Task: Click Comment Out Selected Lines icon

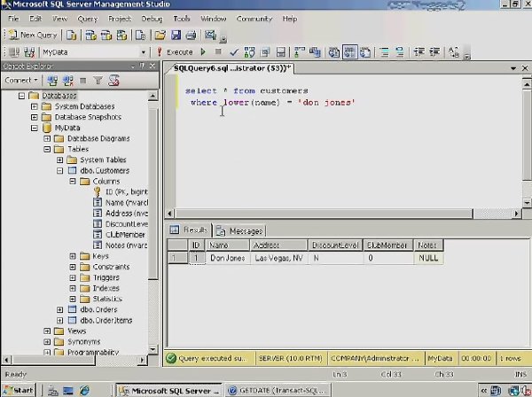Action: click(385, 52)
